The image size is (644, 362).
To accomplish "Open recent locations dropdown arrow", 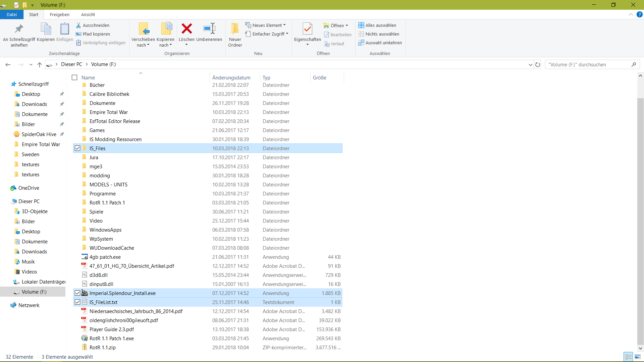I will coord(31,64).
